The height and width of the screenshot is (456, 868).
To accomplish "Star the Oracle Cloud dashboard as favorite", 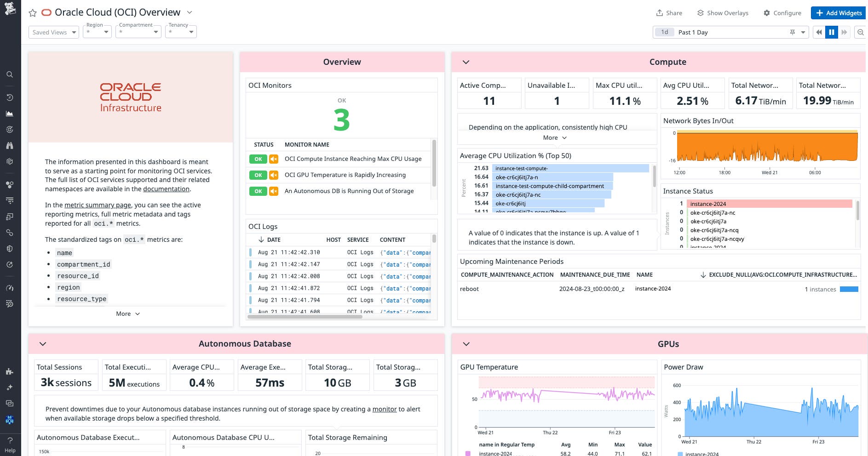I will (32, 12).
